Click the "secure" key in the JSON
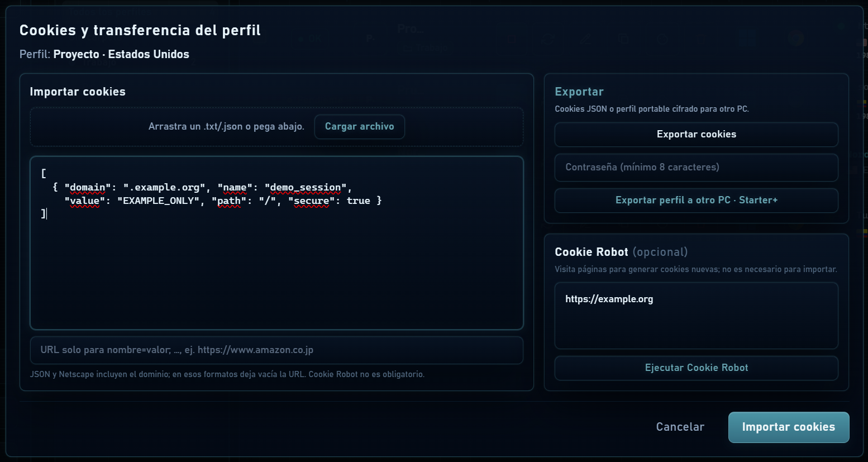 311,201
